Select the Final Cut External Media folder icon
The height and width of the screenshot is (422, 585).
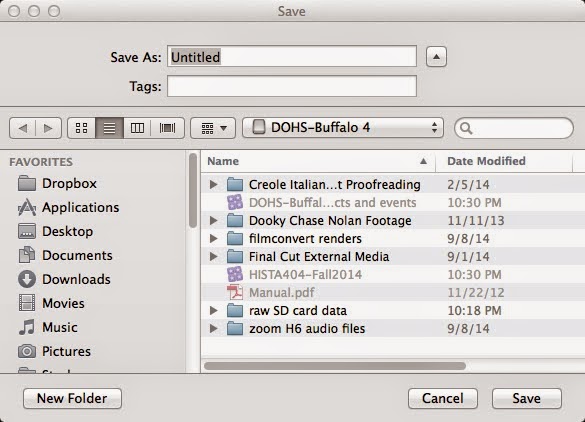(235, 256)
